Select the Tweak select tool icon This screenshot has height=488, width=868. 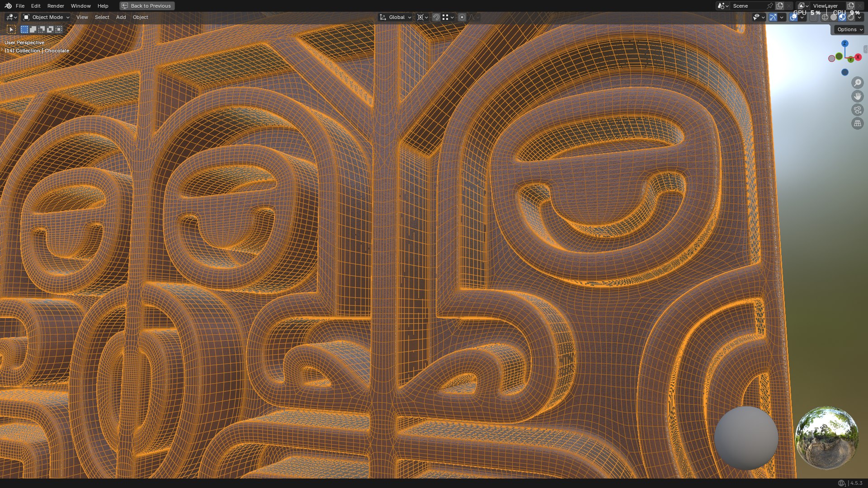pos(11,29)
